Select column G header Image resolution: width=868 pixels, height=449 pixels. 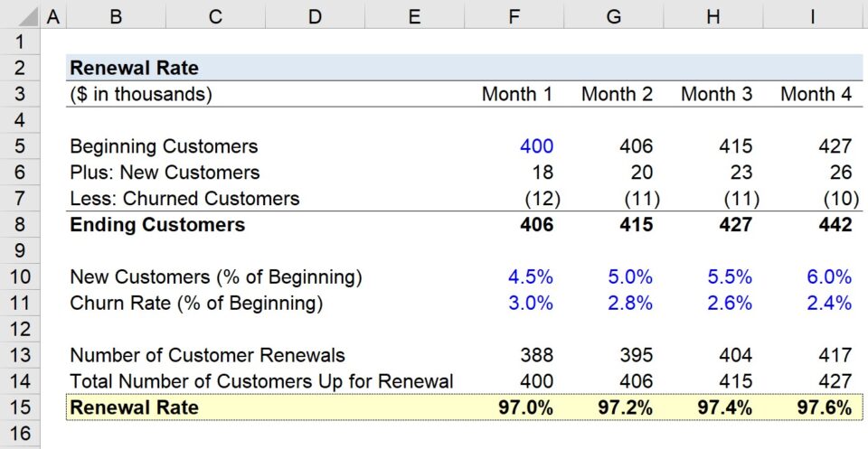pyautogui.click(x=616, y=15)
